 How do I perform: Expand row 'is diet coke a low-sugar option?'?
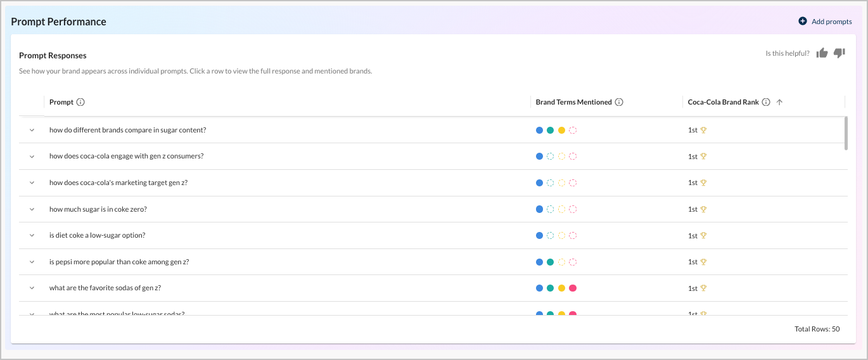pos(32,235)
